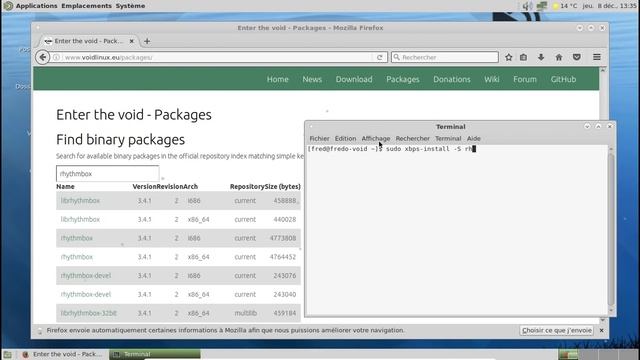640x360 pixels.
Task: Click rhythmbox x86_64 package link
Action: point(77,257)
